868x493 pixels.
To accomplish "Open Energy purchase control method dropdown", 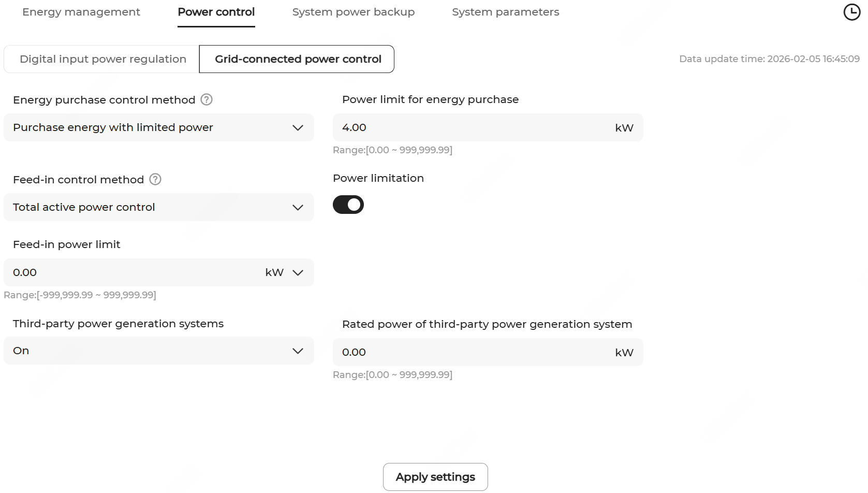I will (158, 127).
